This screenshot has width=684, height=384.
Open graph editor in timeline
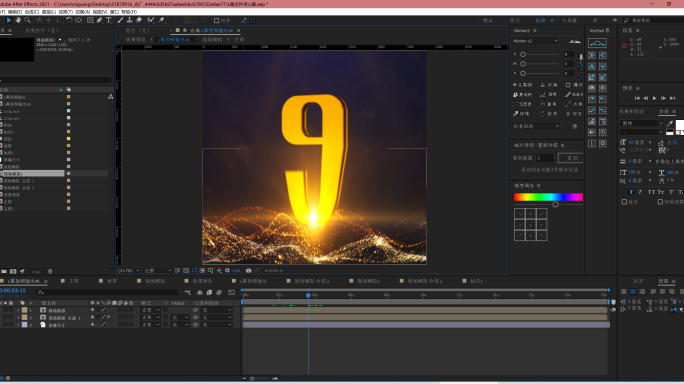click(x=232, y=292)
